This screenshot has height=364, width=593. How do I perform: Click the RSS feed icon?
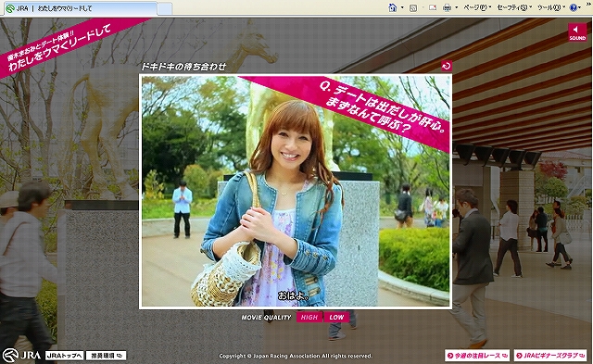click(x=413, y=7)
